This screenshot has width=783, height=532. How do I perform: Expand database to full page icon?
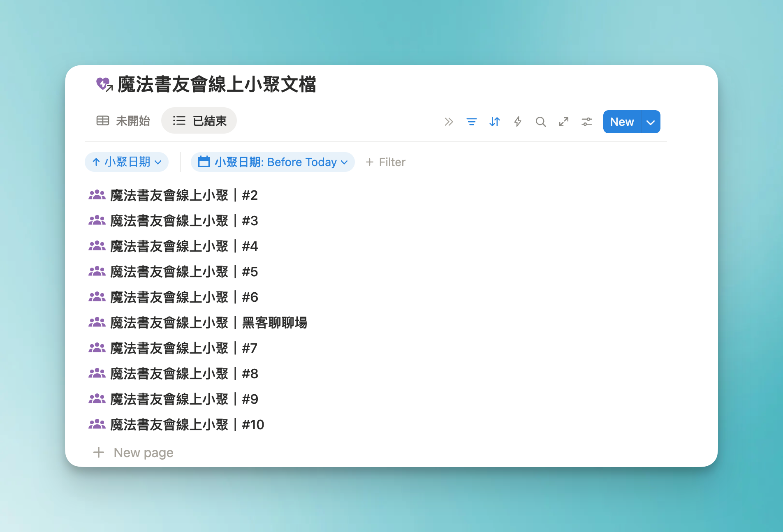pos(563,122)
